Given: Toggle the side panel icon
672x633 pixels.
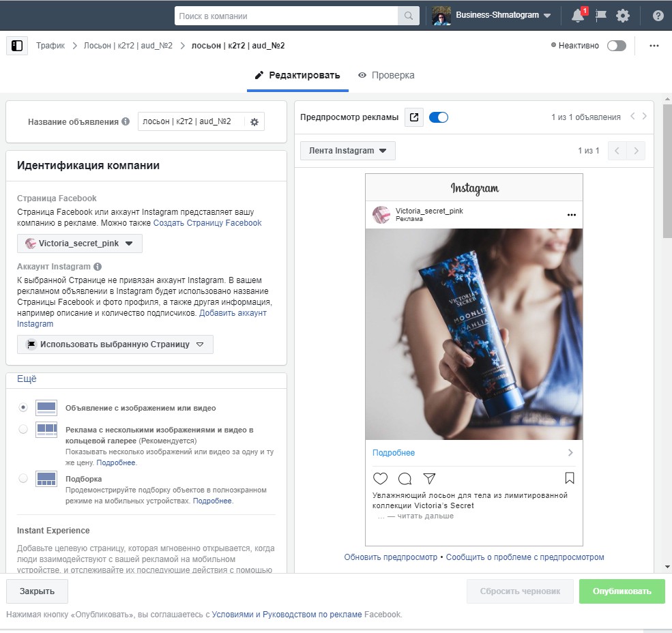Looking at the screenshot, I should pyautogui.click(x=17, y=46).
